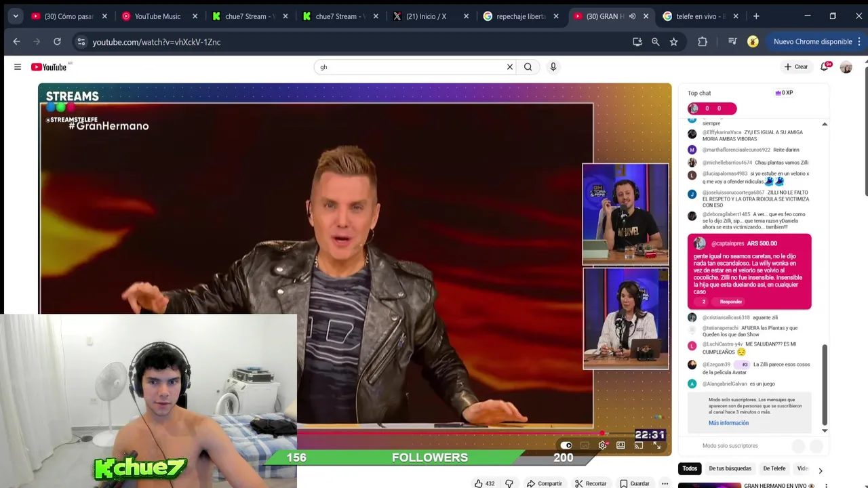The width and height of the screenshot is (868, 488).
Task: Select the De Telefe chip
Action: (x=774, y=468)
